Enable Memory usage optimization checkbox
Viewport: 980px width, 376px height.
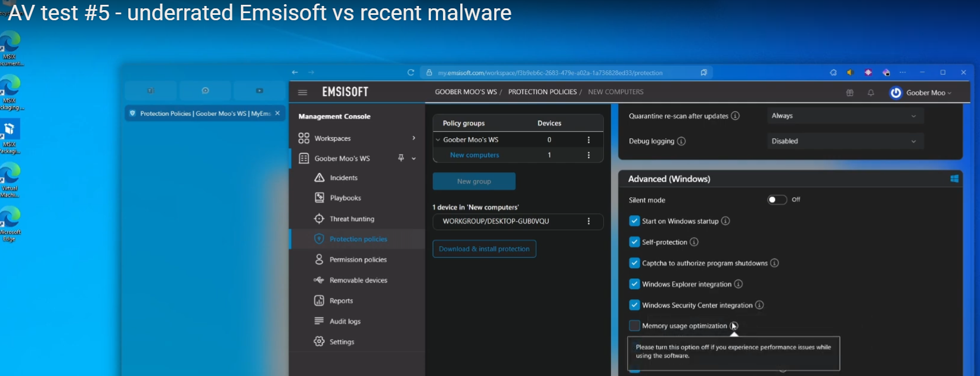634,326
